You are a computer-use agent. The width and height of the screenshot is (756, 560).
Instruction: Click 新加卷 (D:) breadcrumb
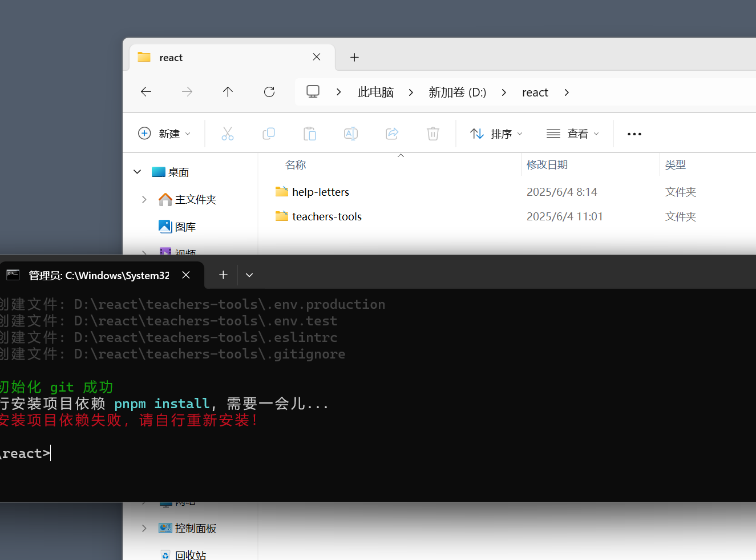(458, 92)
